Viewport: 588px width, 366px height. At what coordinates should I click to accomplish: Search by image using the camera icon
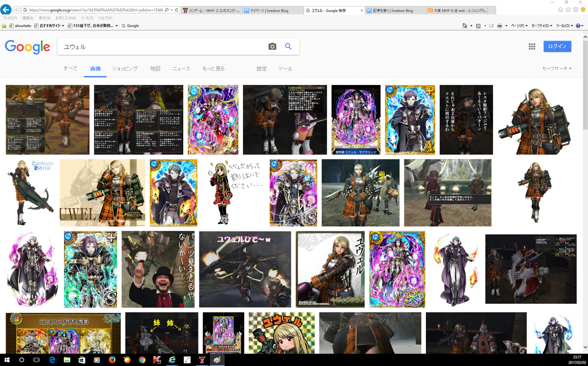pos(272,46)
